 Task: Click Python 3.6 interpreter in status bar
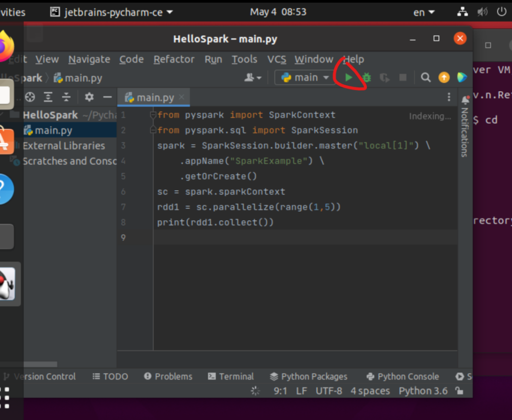(x=423, y=391)
